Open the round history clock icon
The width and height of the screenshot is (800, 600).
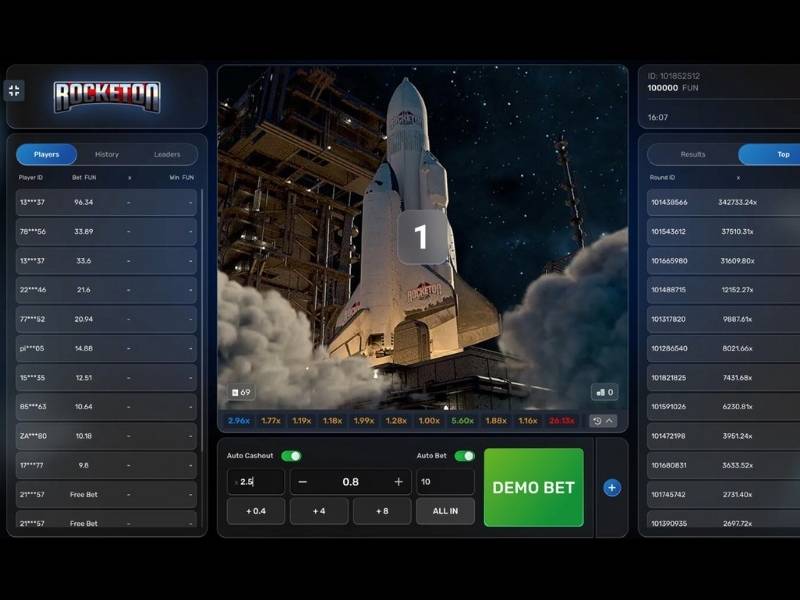pos(597,421)
